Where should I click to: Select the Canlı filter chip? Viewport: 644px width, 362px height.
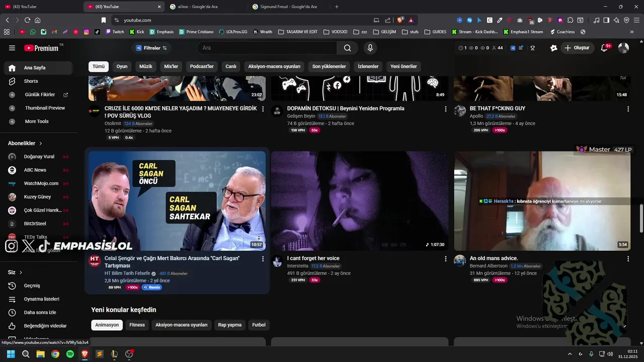pyautogui.click(x=231, y=66)
